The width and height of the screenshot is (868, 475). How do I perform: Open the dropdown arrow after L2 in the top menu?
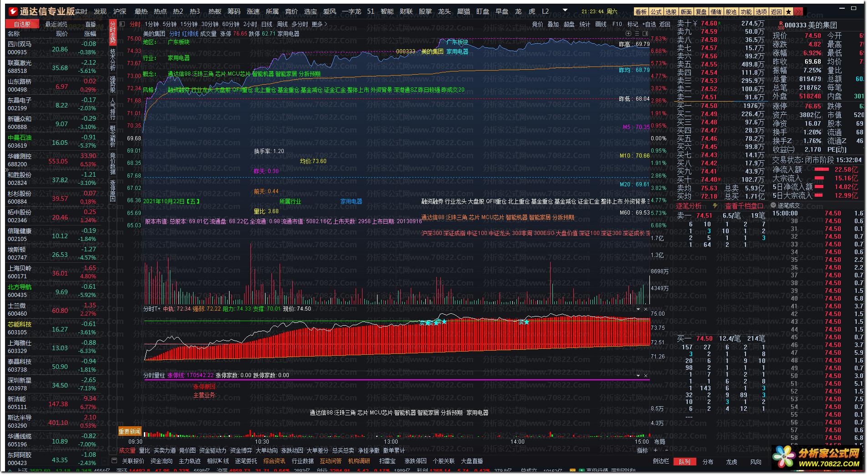click(565, 10)
